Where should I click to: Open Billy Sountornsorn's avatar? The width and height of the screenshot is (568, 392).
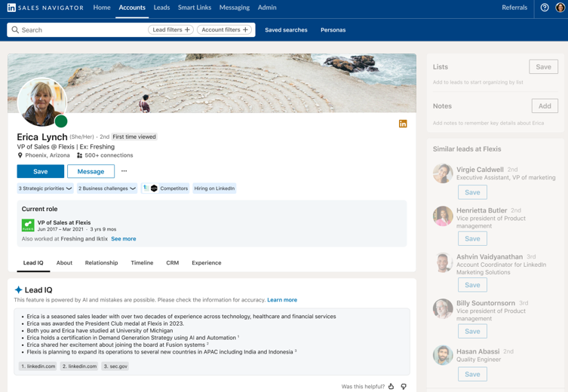click(x=443, y=309)
